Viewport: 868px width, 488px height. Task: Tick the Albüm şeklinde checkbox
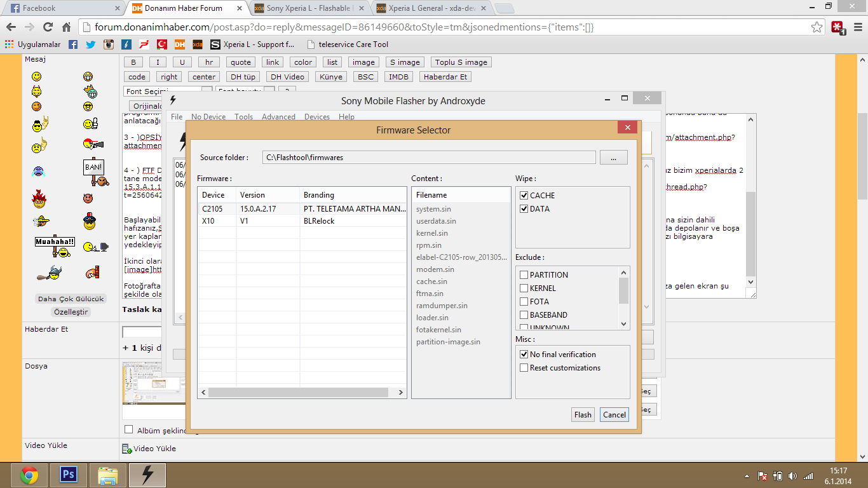(x=129, y=430)
